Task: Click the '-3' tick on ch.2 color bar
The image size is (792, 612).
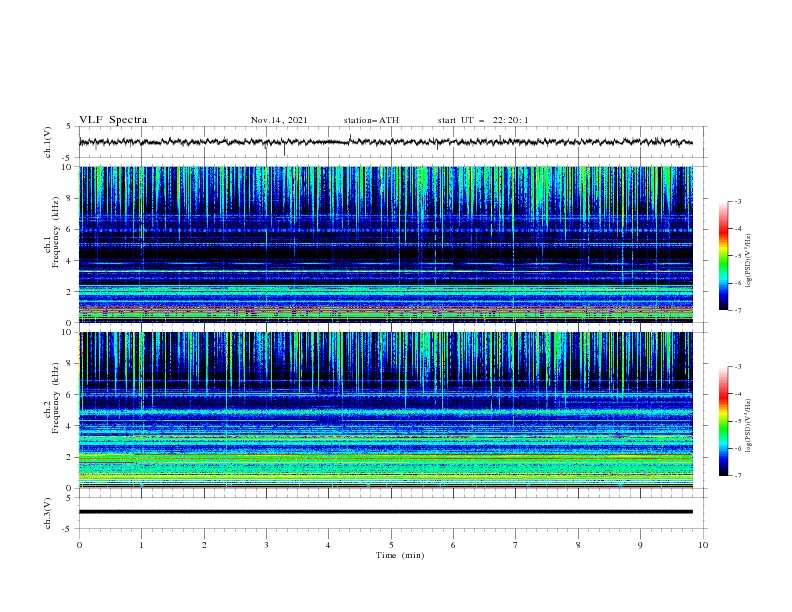Action: (x=738, y=367)
